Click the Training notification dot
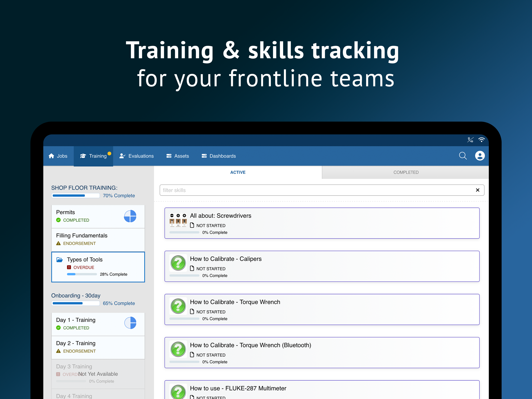Image resolution: width=532 pixels, height=399 pixels. coord(109,154)
